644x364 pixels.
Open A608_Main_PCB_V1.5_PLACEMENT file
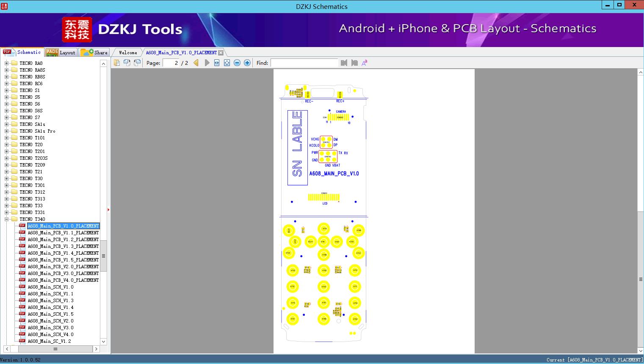coord(63,260)
